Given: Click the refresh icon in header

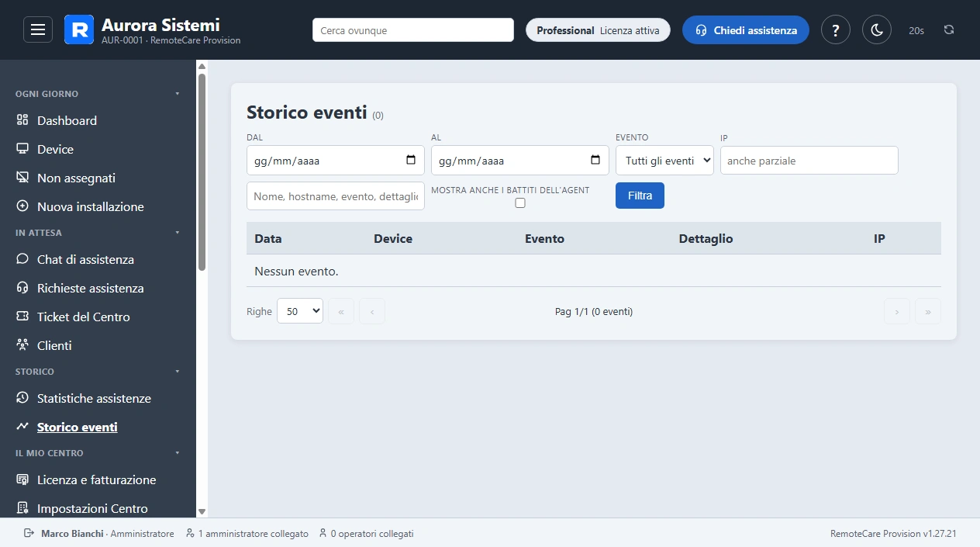Looking at the screenshot, I should coord(949,29).
